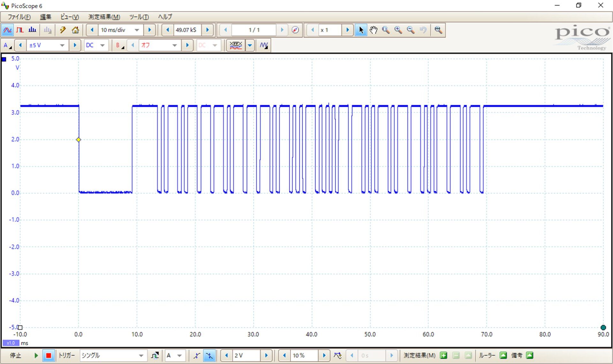Select the hand pan tool
Screen dimensions: 613x364
point(373,30)
